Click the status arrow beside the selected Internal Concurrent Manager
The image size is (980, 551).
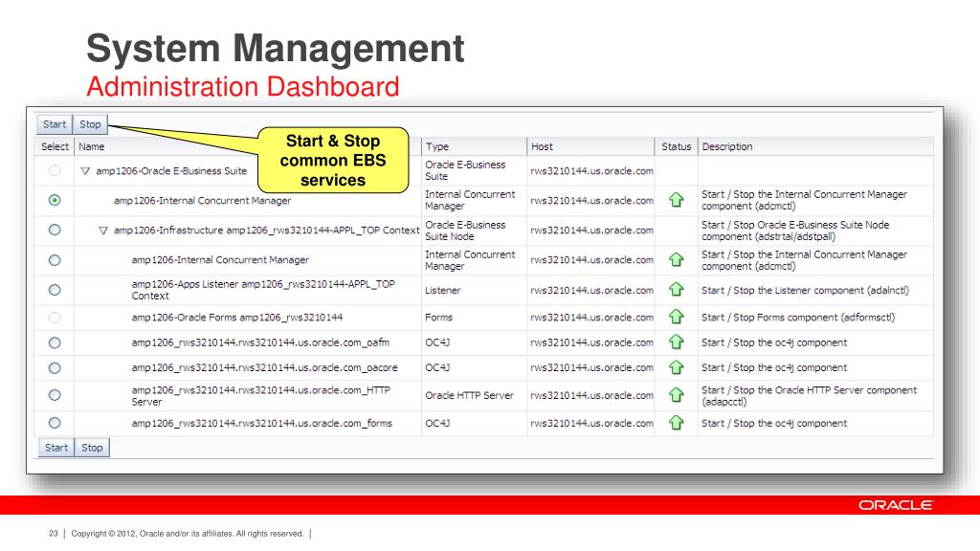[676, 200]
